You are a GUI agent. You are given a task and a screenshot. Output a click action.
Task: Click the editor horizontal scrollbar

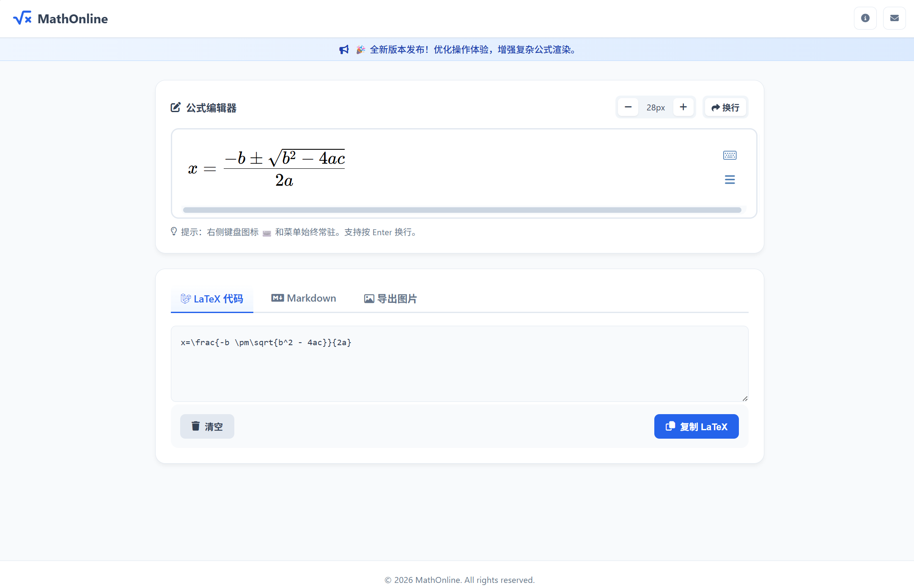pos(462,210)
